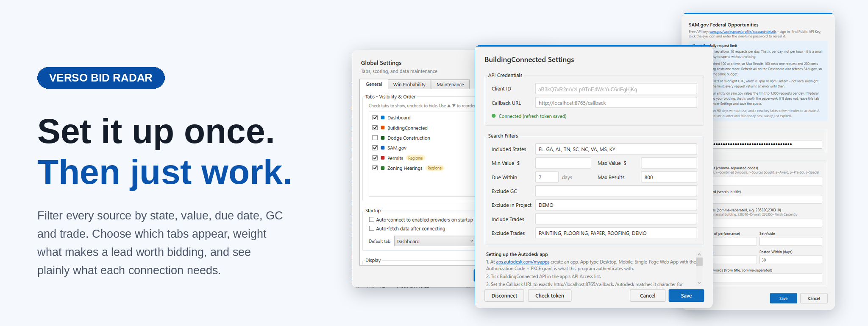
Task: Click the Callback URL field
Action: (x=616, y=103)
